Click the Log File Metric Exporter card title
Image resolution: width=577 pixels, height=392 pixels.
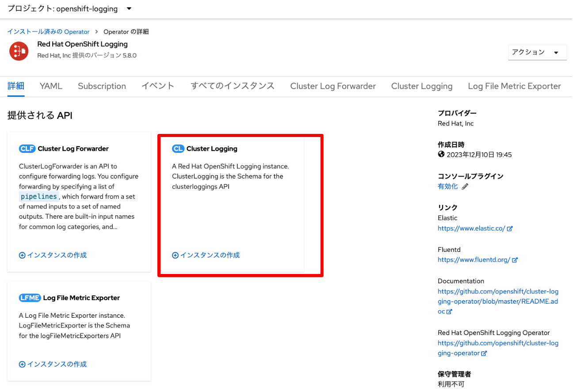(81, 298)
